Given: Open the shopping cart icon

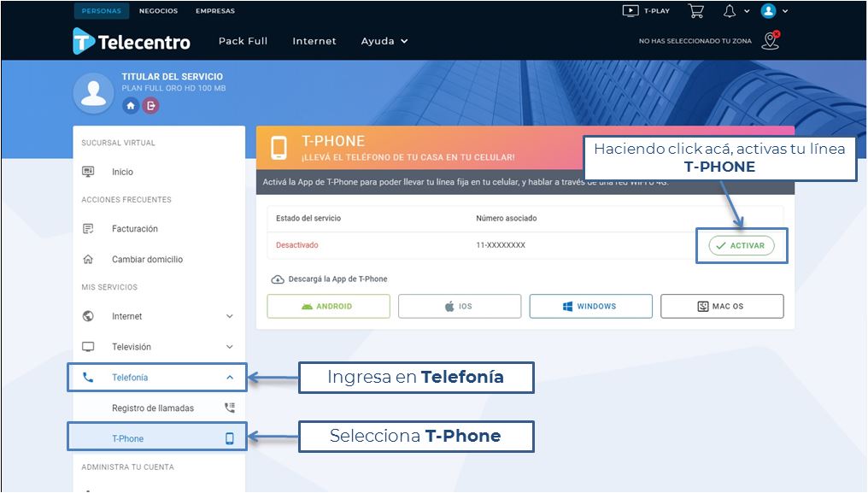Looking at the screenshot, I should (x=695, y=11).
